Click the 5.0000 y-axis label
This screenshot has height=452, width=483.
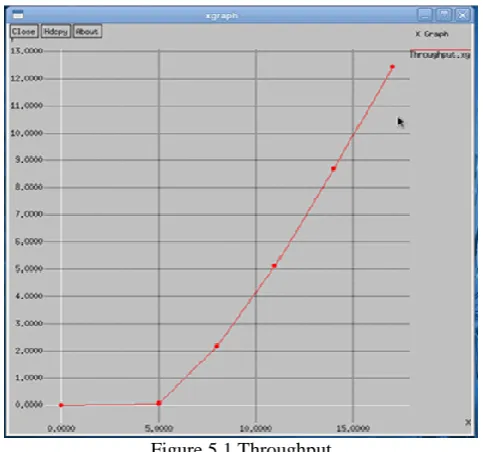(x=29, y=269)
